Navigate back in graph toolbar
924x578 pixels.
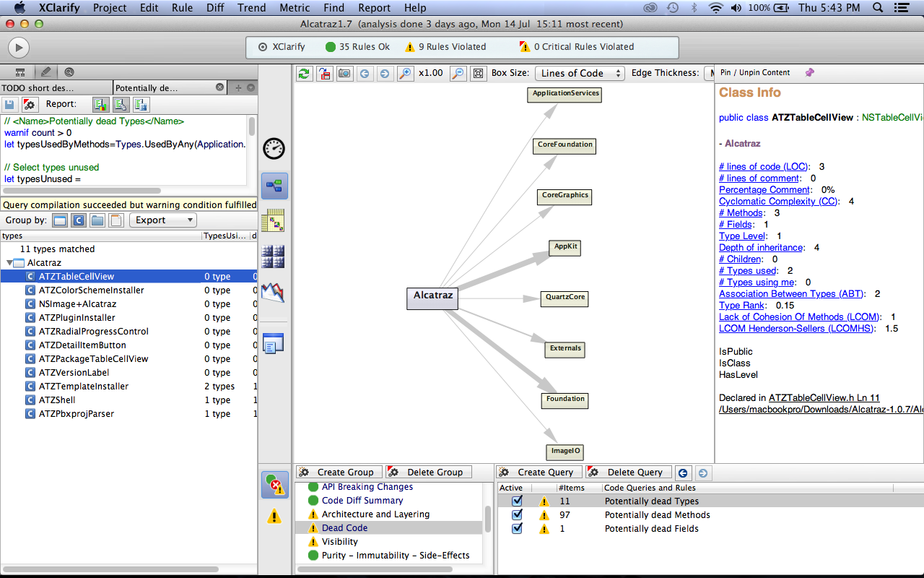click(365, 73)
